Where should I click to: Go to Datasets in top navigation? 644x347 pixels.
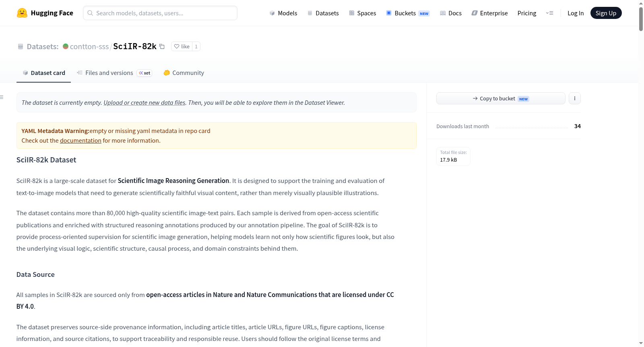tap(323, 13)
